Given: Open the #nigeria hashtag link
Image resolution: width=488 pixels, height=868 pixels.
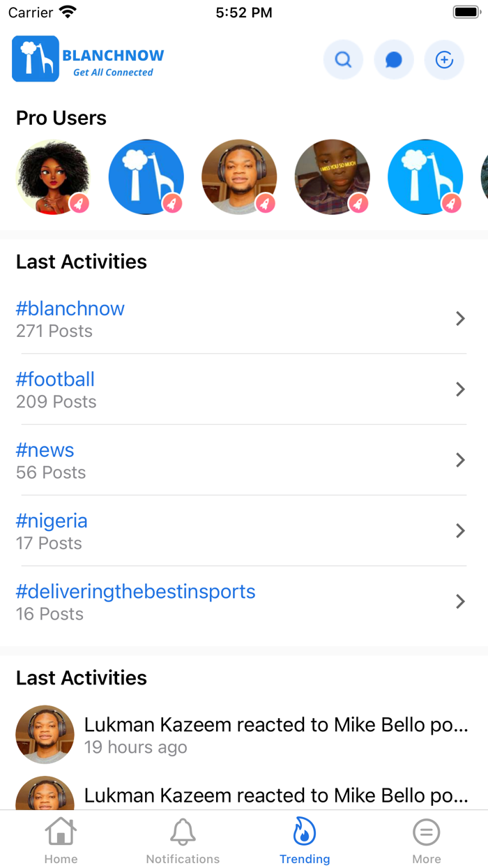Looking at the screenshot, I should [52, 521].
